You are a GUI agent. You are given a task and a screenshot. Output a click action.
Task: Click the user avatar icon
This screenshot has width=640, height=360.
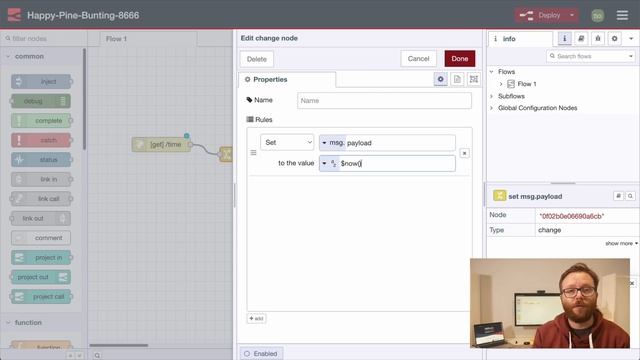point(598,16)
